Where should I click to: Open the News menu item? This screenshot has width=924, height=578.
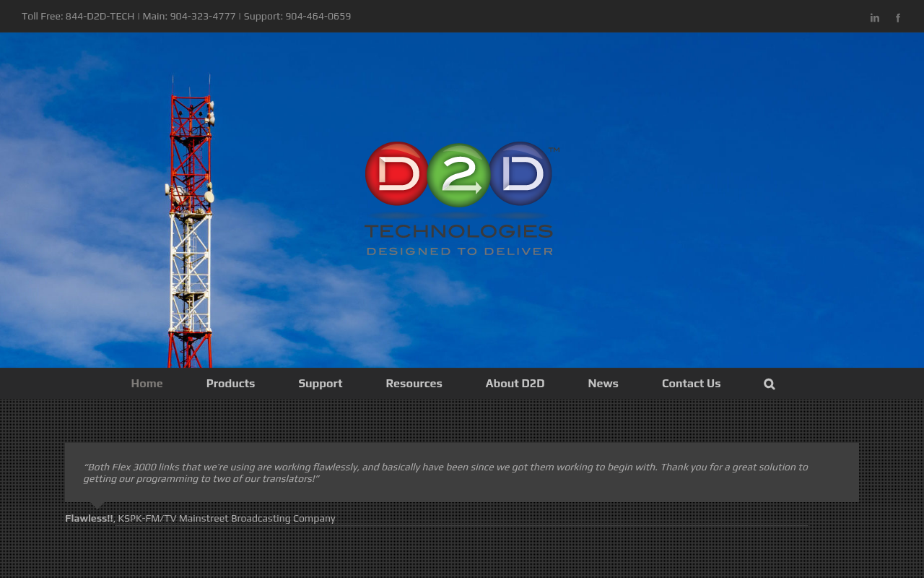[603, 384]
